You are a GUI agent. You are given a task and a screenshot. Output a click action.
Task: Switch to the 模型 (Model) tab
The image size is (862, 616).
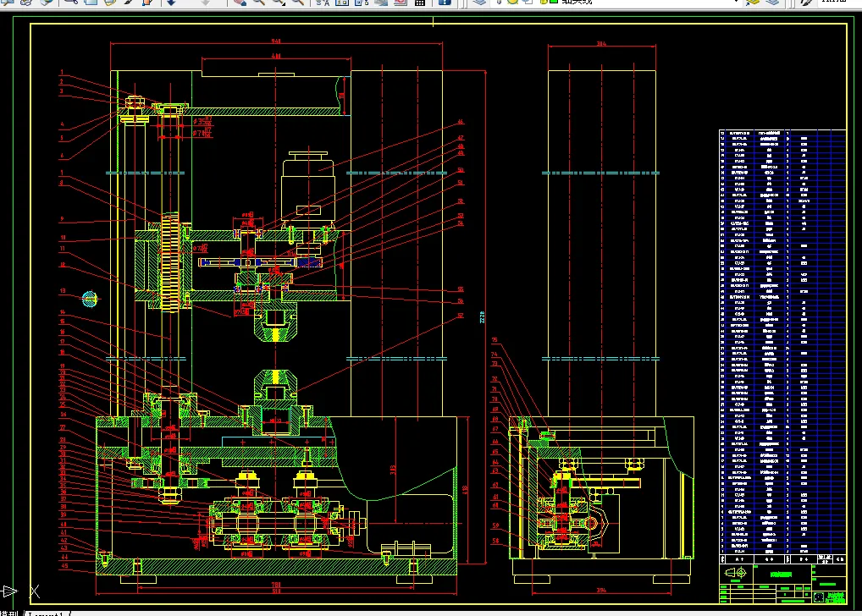[8, 613]
